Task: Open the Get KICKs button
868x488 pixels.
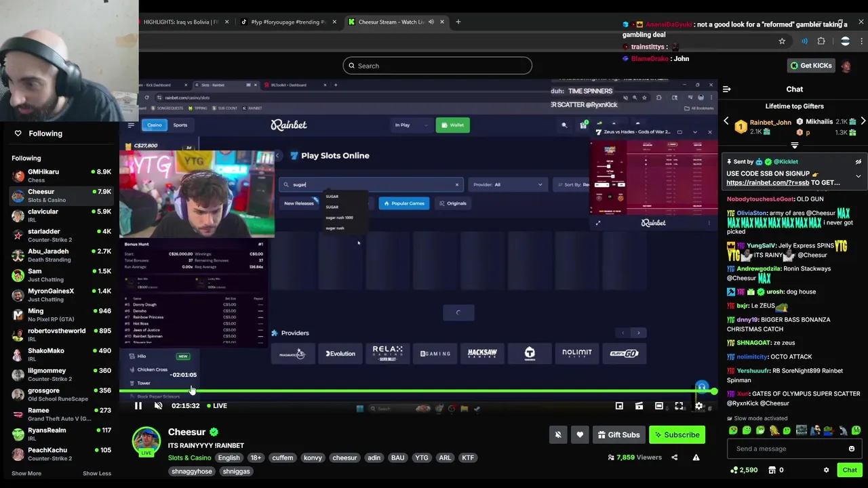Action: click(811, 66)
